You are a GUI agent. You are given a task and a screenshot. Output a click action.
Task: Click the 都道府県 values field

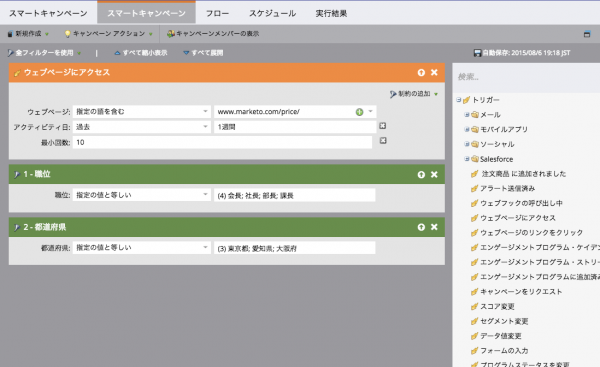[x=295, y=248]
